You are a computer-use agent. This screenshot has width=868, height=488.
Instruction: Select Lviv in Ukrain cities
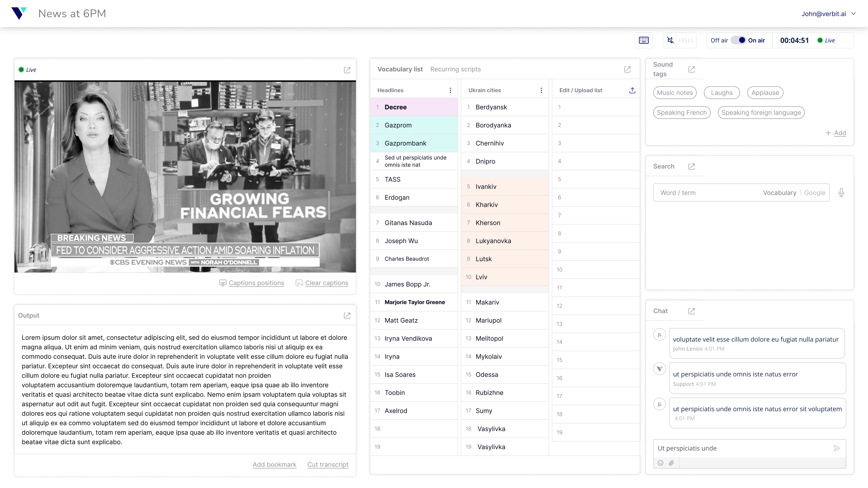[505, 277]
